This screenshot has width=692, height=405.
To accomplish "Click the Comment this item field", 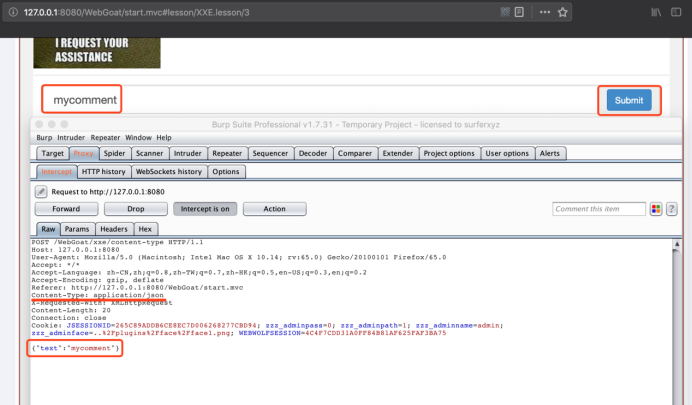I will (x=598, y=209).
